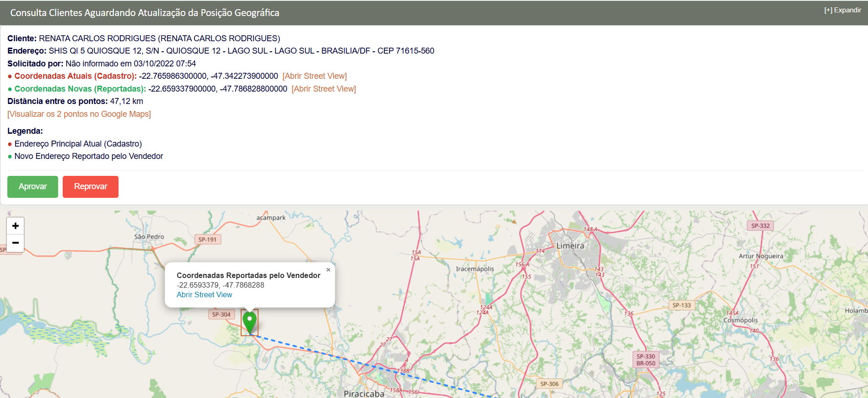
Task: Click the Iracemápolis label on map
Action: coord(475,269)
